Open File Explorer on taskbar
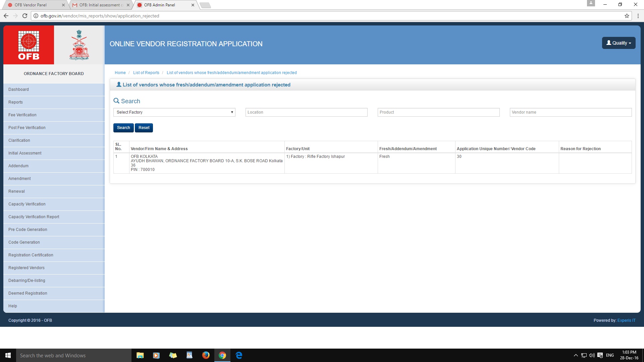 [x=140, y=355]
